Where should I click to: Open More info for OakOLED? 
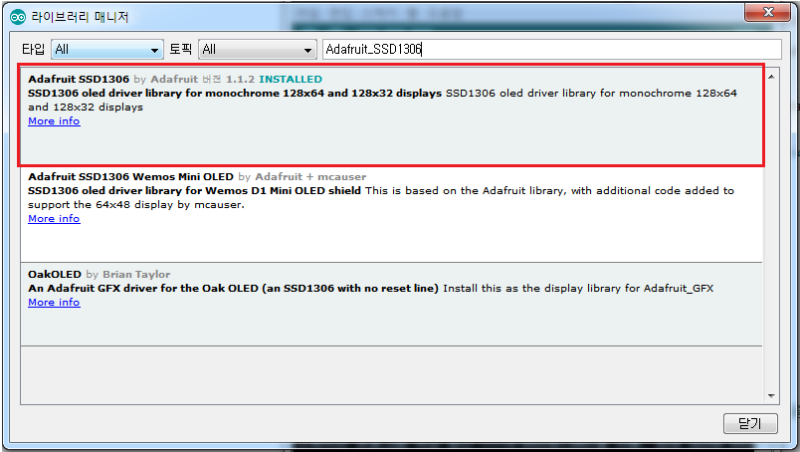click(54, 302)
